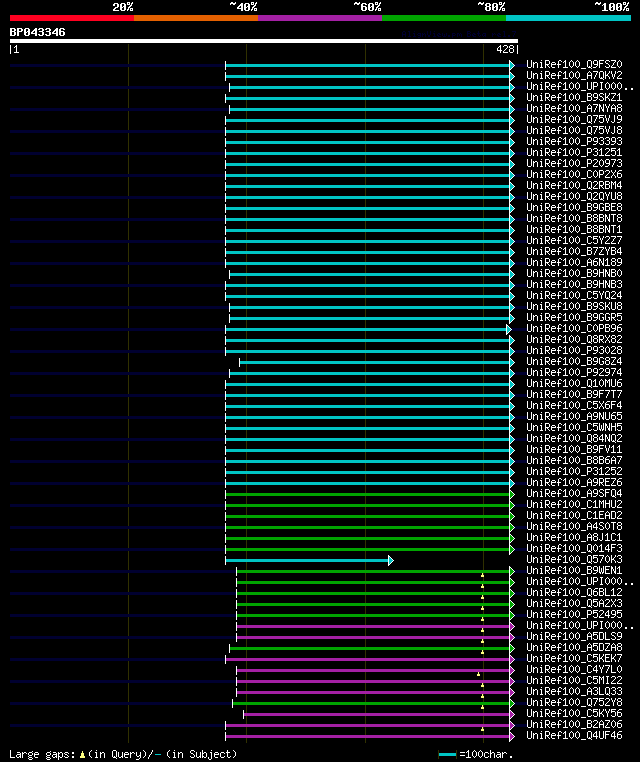Click the UniRef100_B9GBE8 label
The width and height of the screenshot is (640, 762).
point(574,208)
